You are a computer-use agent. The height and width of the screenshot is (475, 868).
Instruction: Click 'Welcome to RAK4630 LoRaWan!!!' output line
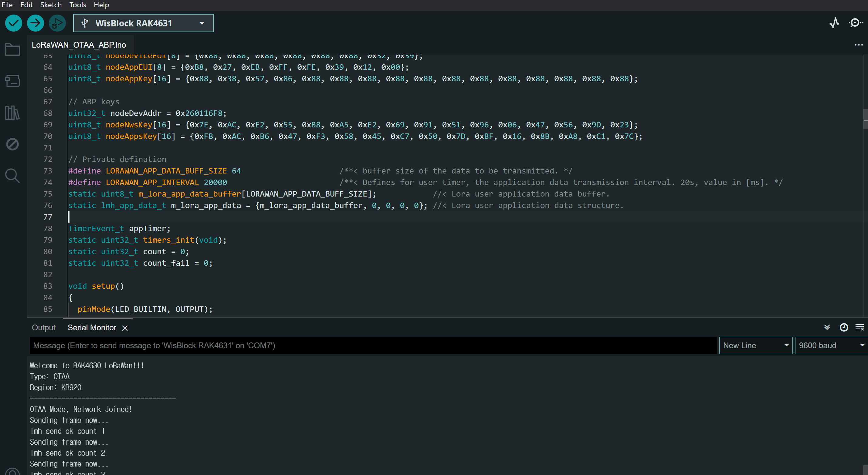(x=87, y=366)
